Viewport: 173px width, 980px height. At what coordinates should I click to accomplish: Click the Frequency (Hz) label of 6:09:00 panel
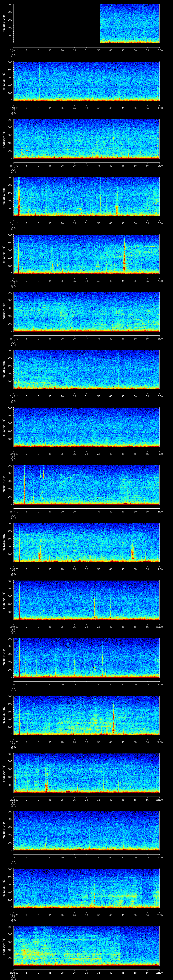click(x=4, y=24)
